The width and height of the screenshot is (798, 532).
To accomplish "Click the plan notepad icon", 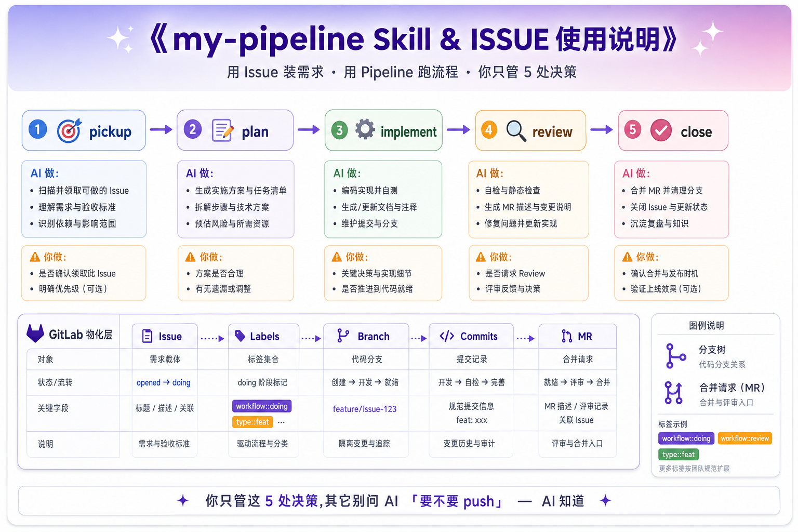I will 222,130.
